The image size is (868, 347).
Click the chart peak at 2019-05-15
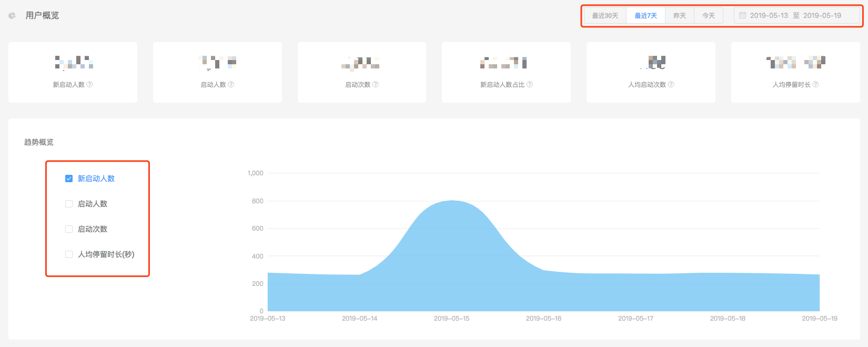[x=452, y=201]
